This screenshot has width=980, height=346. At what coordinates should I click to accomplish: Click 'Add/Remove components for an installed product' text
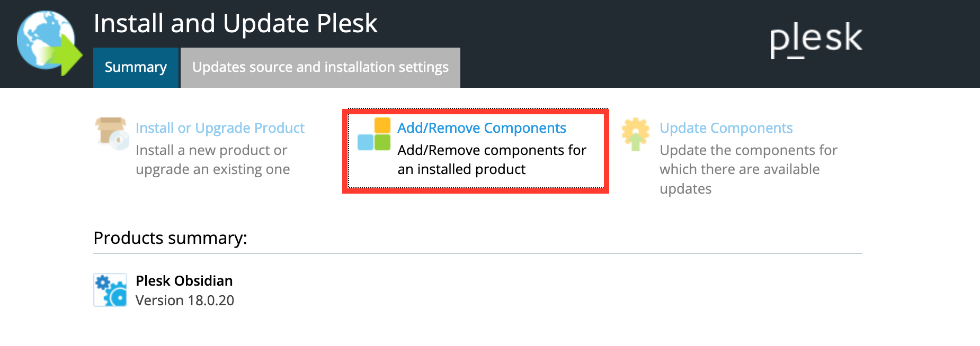pos(492,160)
